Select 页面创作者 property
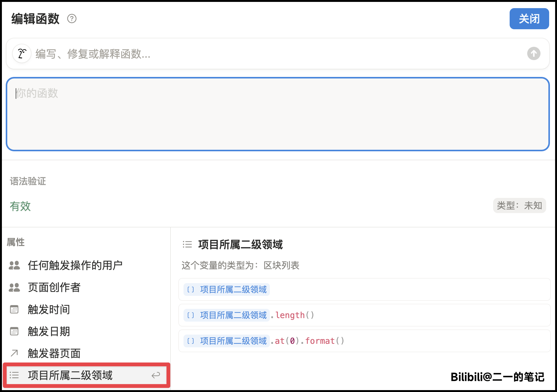This screenshot has width=557, height=392. click(x=54, y=287)
